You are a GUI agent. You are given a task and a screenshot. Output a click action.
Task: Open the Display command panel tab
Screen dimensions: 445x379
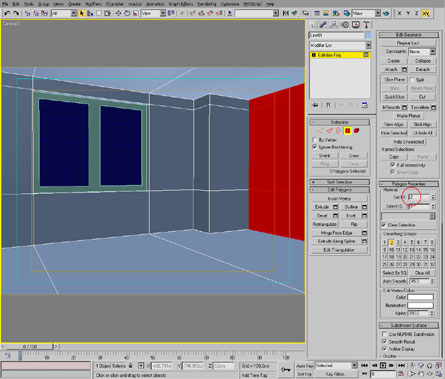click(356, 25)
